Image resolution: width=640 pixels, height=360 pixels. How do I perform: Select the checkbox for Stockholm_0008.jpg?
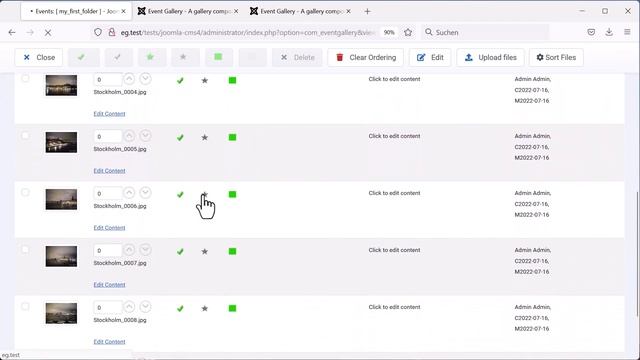pyautogui.click(x=25, y=307)
